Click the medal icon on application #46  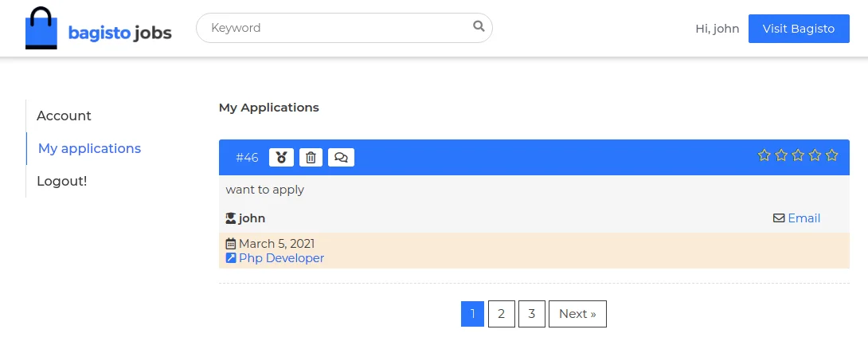(281, 157)
